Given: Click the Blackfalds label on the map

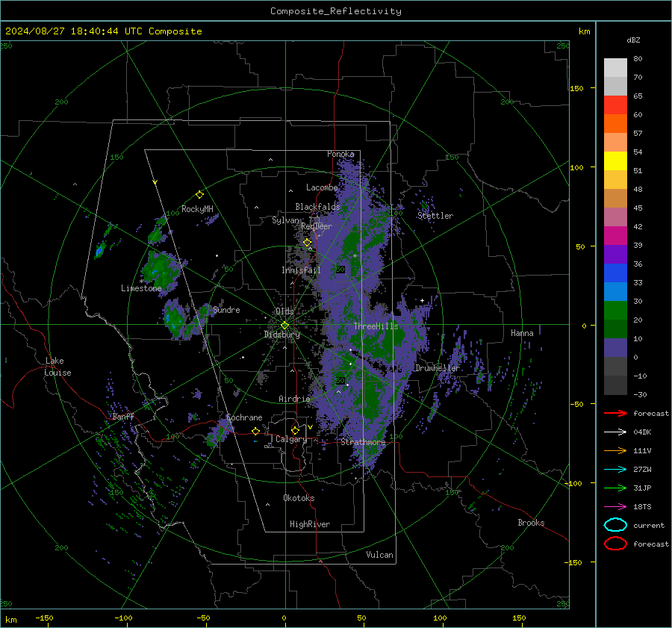Looking at the screenshot, I should pos(317,207).
